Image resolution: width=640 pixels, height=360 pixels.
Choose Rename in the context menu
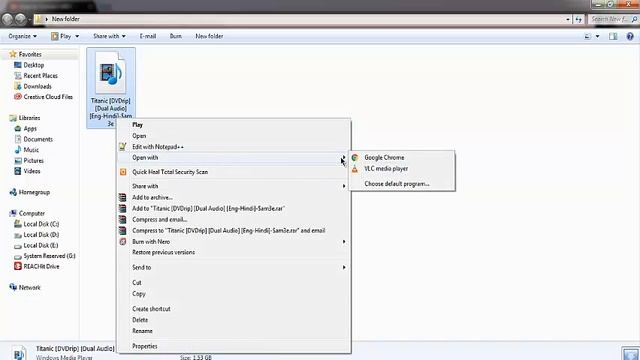click(x=233, y=331)
